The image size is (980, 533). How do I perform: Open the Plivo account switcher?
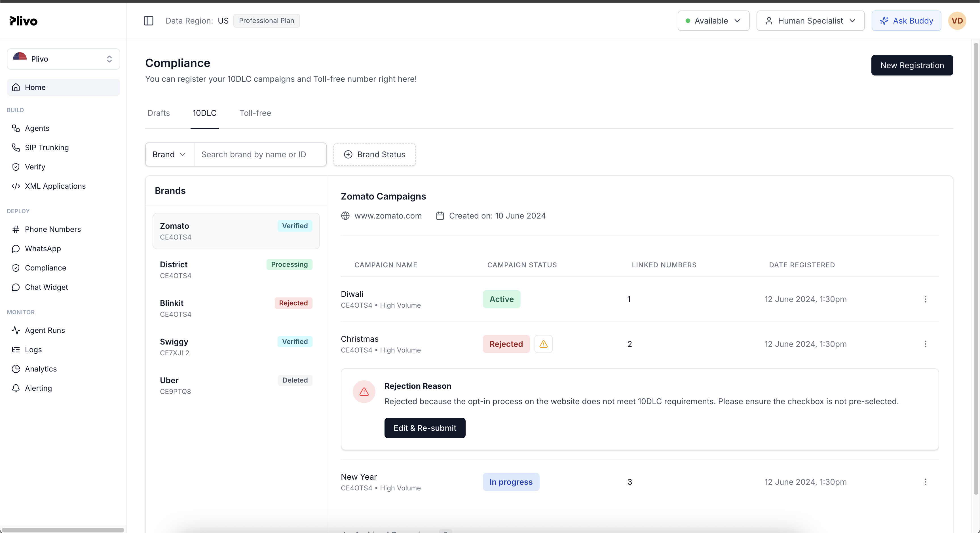click(64, 59)
